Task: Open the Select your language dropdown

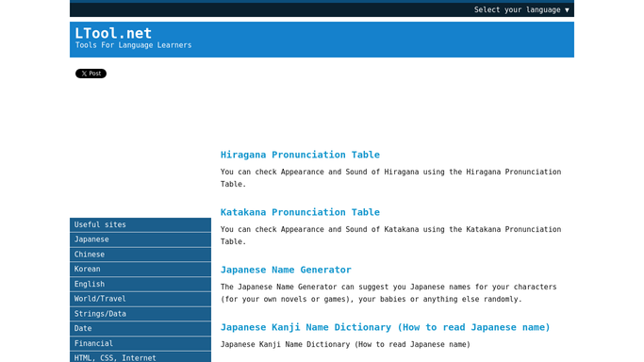Action: [x=521, y=9]
